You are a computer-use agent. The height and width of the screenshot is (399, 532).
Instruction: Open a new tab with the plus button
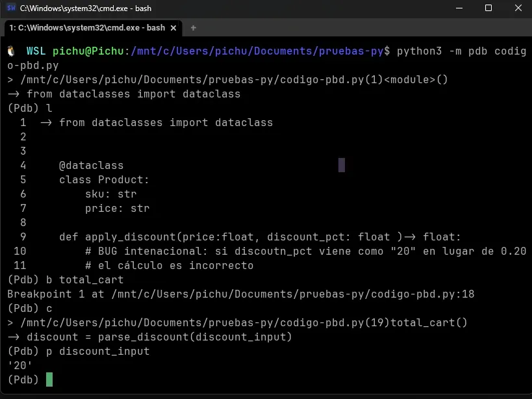(193, 28)
